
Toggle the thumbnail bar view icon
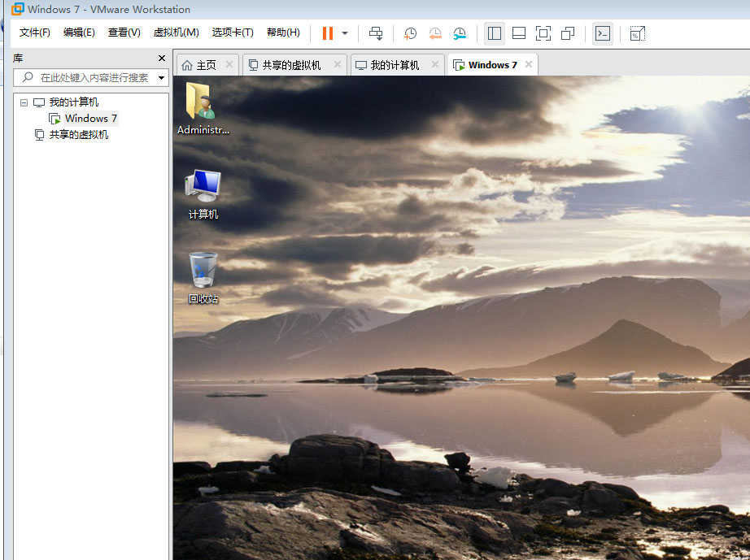click(518, 33)
